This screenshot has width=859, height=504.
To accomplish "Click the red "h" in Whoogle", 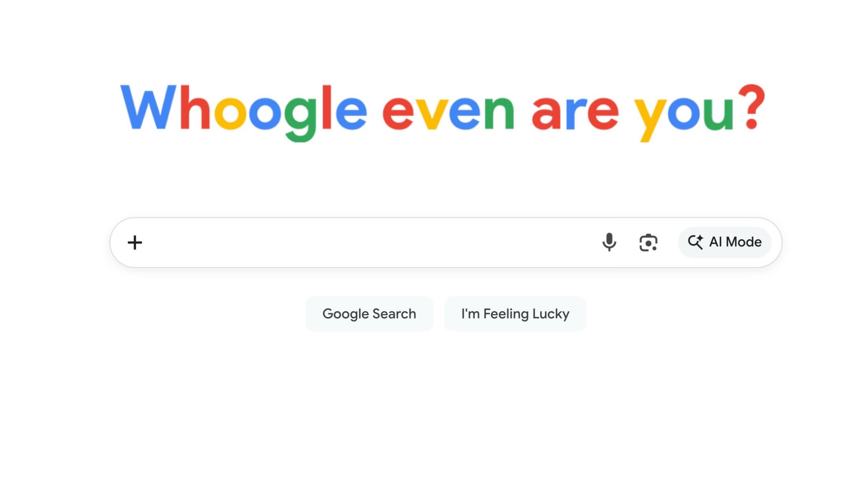I will pyautogui.click(x=195, y=107).
